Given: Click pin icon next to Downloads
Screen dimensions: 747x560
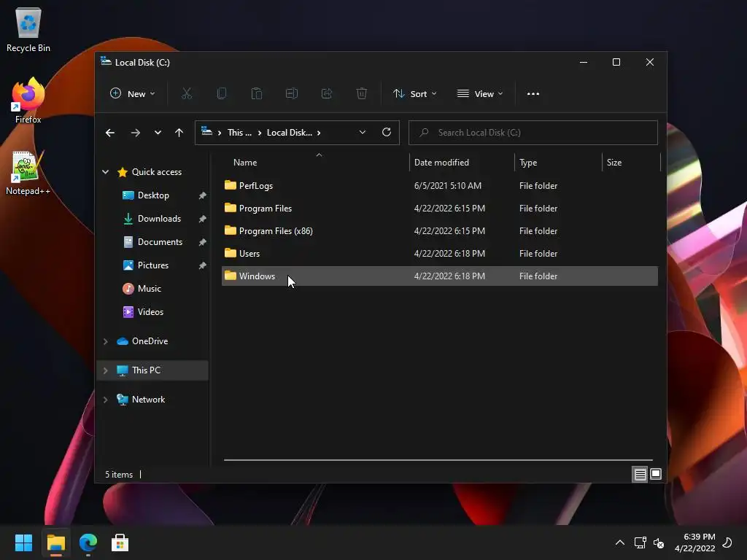Looking at the screenshot, I should (x=203, y=219).
